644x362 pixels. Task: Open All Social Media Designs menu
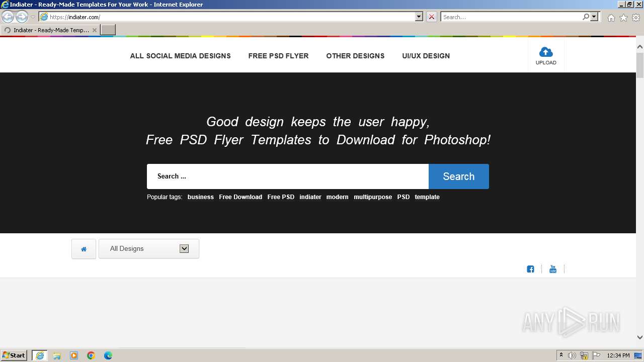[x=180, y=56]
